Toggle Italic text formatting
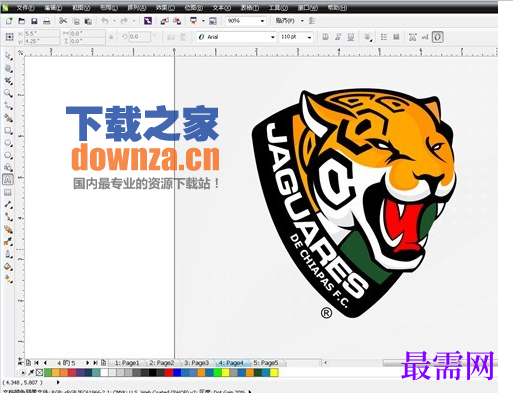Viewport: 513px width, 397px height. point(338,37)
